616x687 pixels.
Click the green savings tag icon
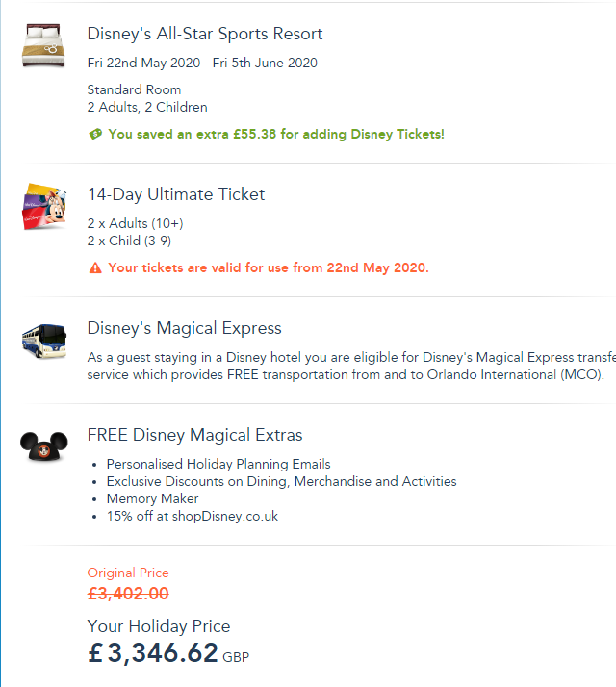(x=95, y=135)
